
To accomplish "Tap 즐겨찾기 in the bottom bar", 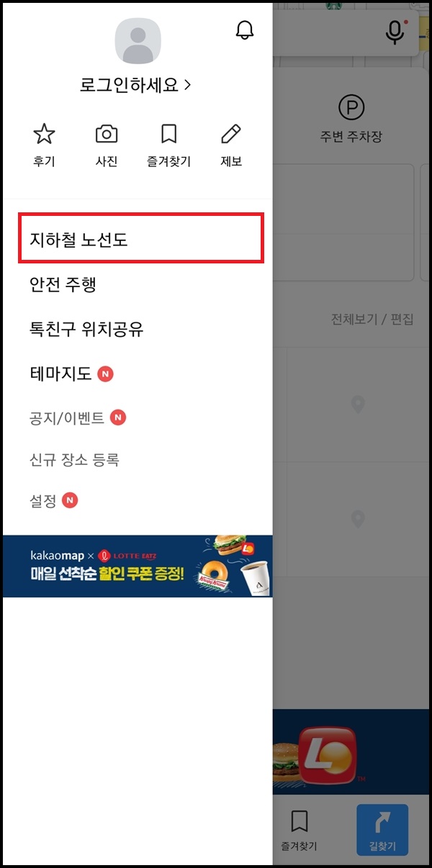I will coord(299,831).
